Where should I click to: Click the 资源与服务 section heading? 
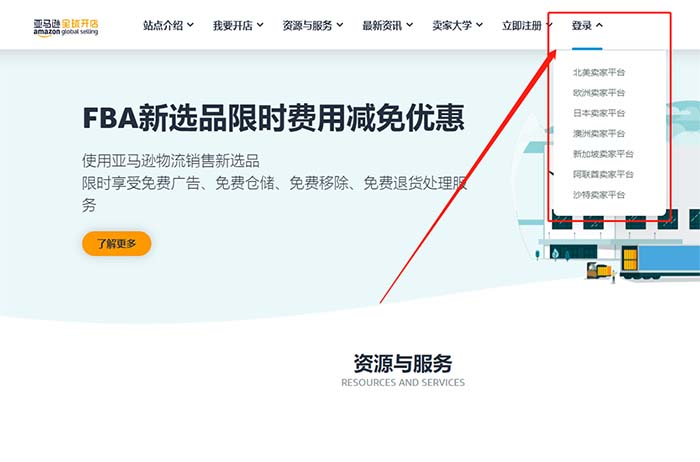[x=402, y=363]
